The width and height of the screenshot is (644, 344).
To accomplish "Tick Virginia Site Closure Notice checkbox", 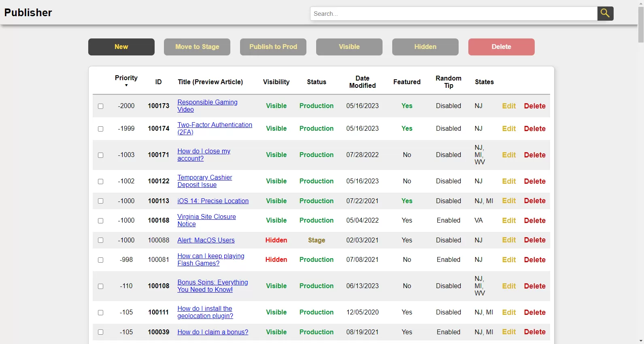I will (x=100, y=221).
